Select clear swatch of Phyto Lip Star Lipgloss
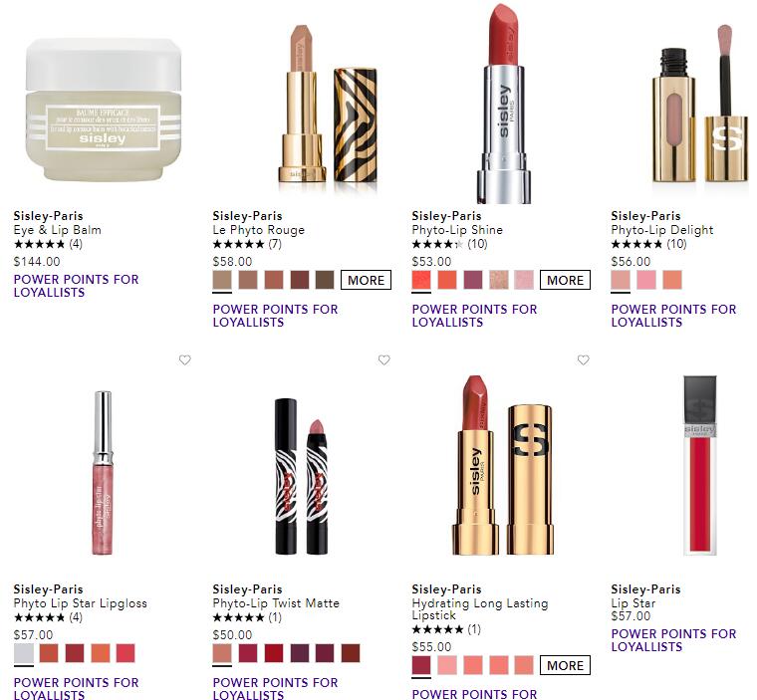Screen dimensions: 757x700 click(24, 653)
